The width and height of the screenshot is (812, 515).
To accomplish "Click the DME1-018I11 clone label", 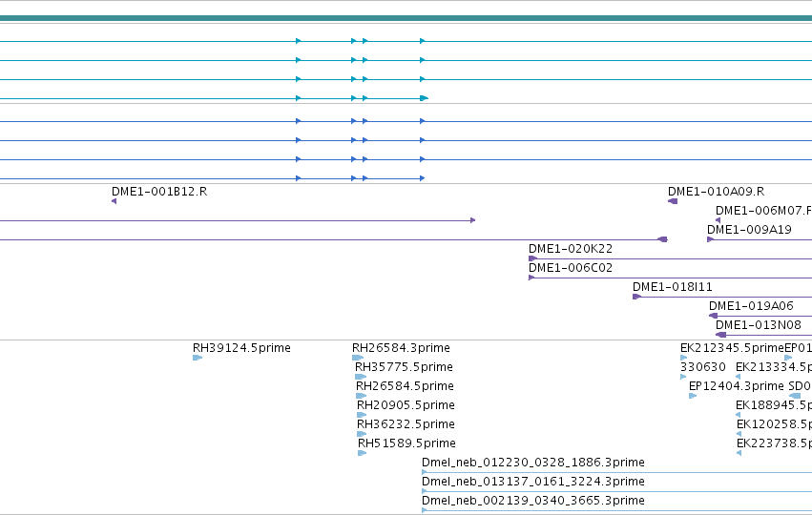I will 673,287.
